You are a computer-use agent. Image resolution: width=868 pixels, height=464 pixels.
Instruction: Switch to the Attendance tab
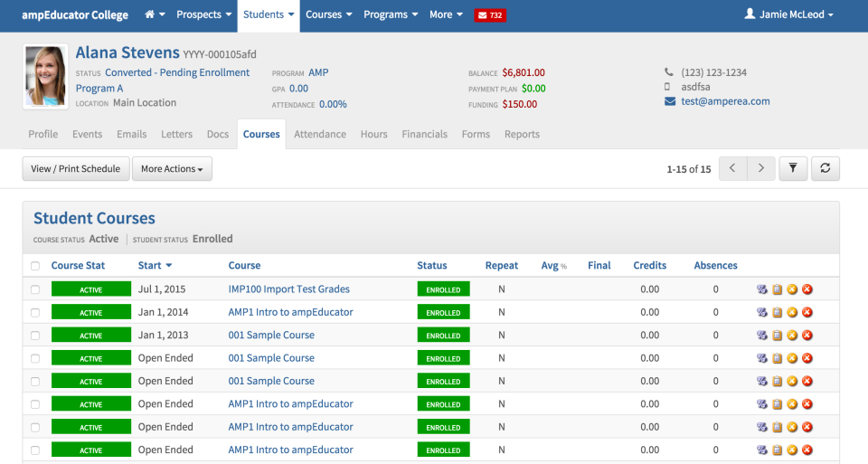320,134
